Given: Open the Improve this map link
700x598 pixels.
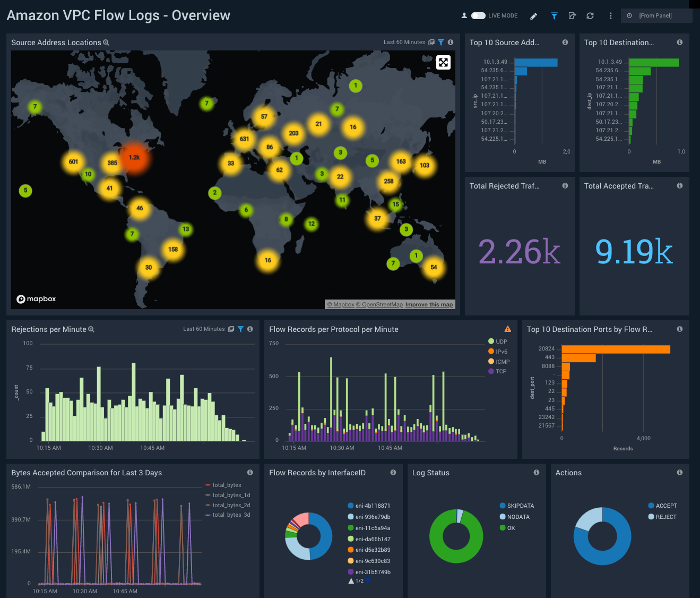Looking at the screenshot, I should pos(429,304).
